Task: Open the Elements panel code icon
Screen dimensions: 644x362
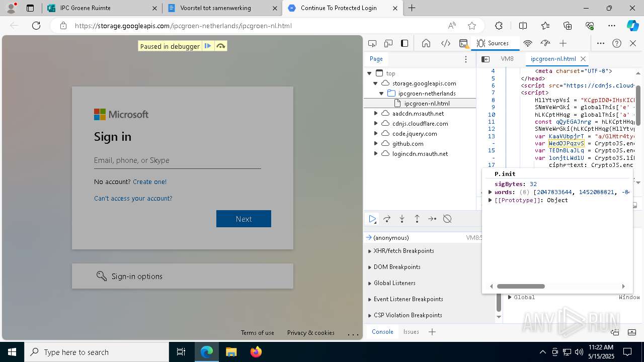Action: click(x=446, y=43)
